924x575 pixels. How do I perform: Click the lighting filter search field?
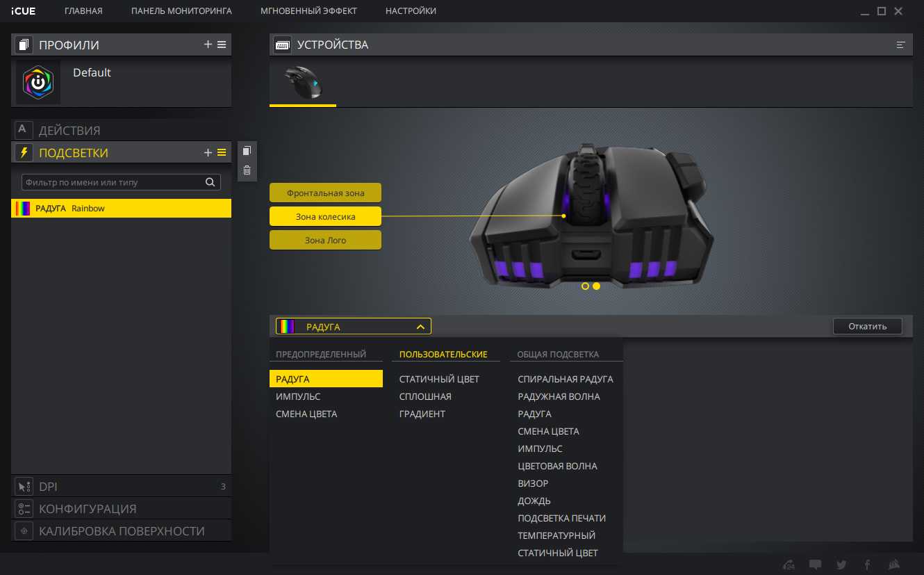point(113,182)
